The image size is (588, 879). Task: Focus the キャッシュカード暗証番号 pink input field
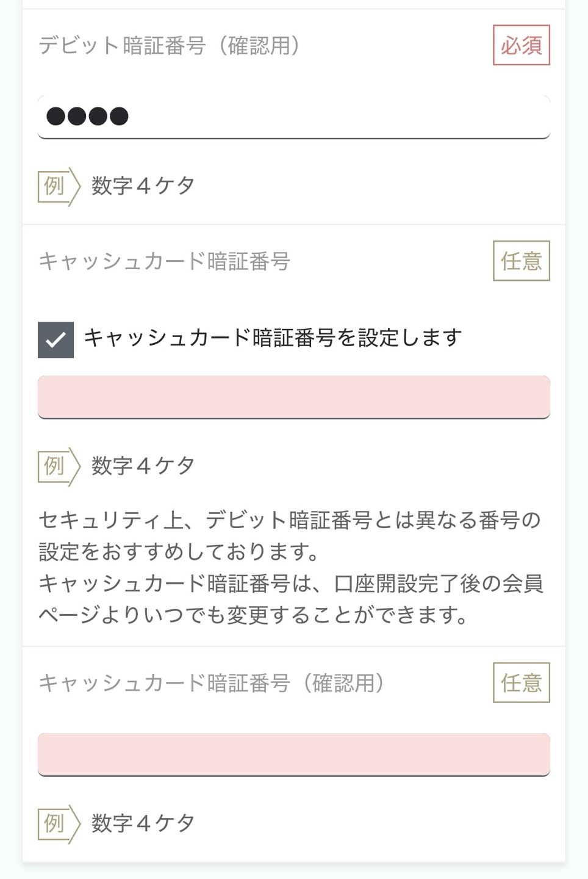point(294,397)
